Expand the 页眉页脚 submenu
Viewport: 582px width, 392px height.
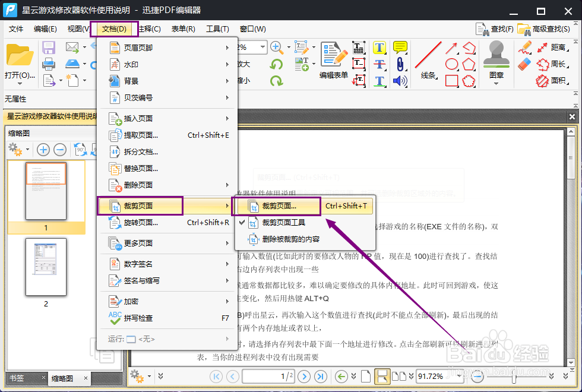click(x=167, y=48)
